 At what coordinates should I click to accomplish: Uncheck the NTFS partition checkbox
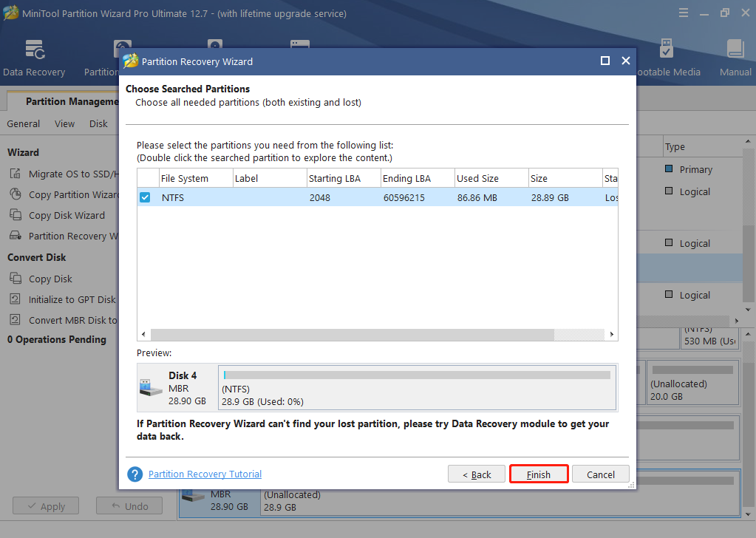point(145,197)
